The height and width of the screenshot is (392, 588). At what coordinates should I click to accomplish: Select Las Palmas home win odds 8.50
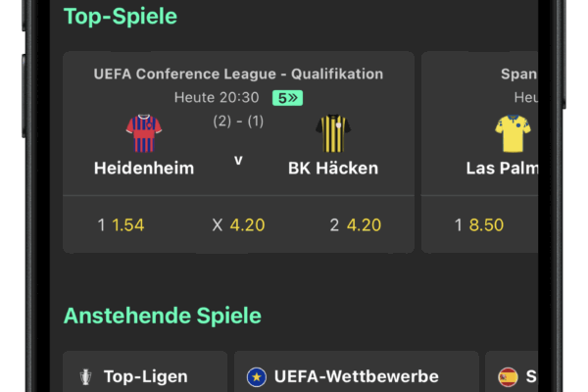click(479, 225)
